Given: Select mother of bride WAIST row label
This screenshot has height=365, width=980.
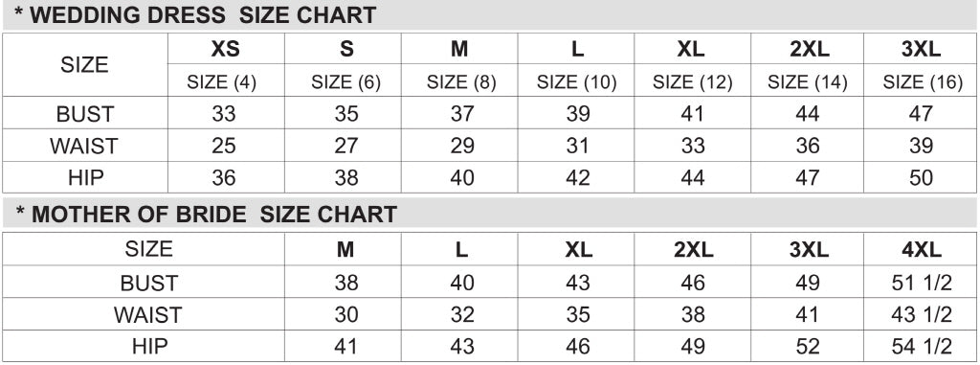Looking at the screenshot, I should click(x=148, y=314).
